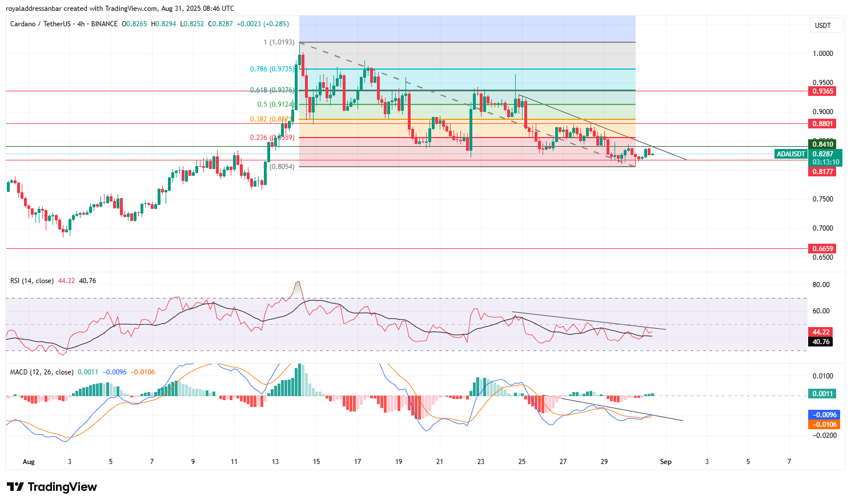Click date 17 on the time axis
Image resolution: width=851 pixels, height=504 pixels.
pos(358,462)
